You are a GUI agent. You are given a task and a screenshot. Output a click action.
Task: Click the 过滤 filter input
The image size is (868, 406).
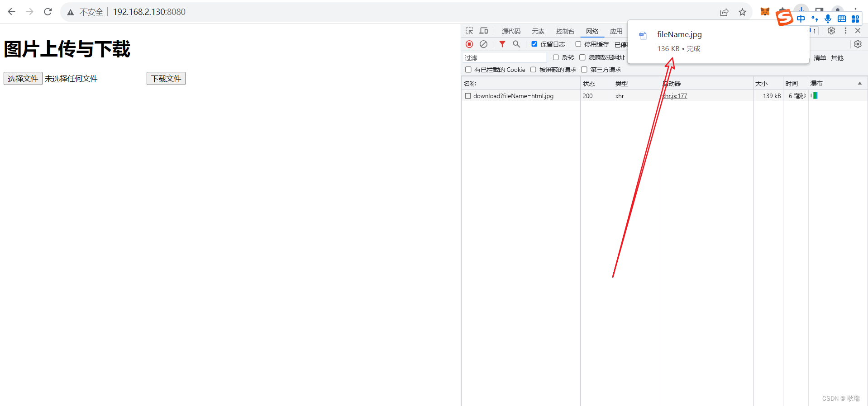point(505,58)
